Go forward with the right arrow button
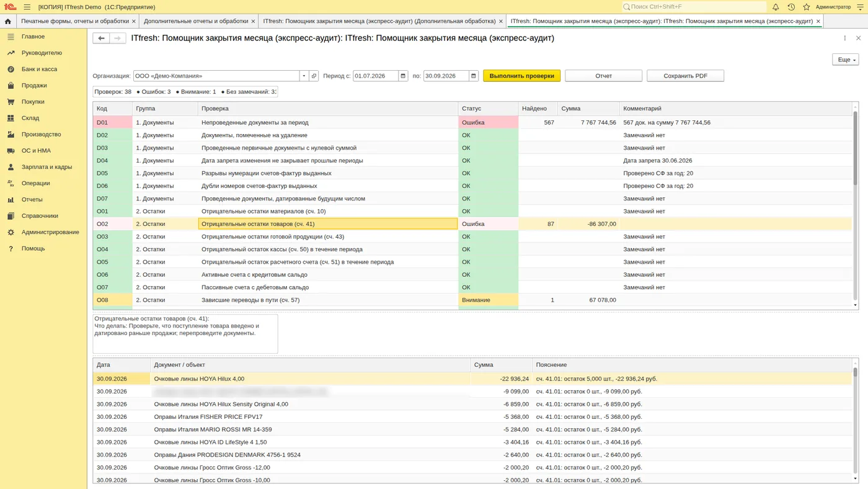This screenshot has height=489, width=868. pyautogui.click(x=118, y=38)
